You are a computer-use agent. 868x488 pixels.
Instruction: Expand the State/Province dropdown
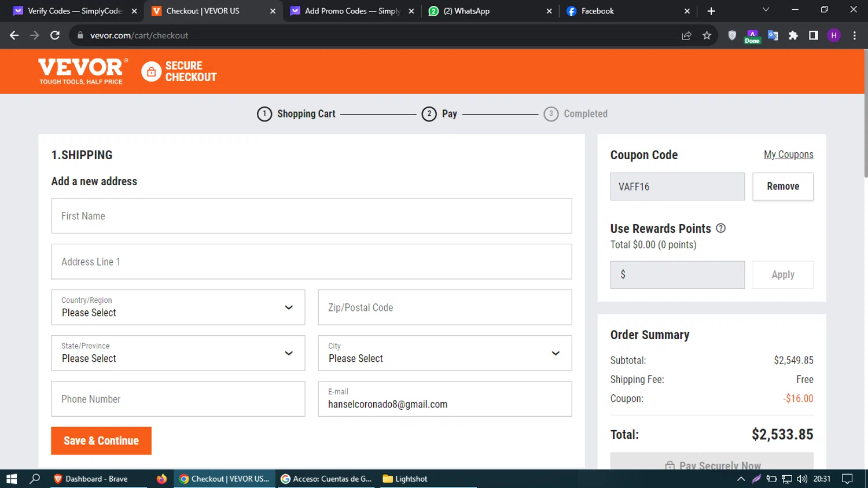178,353
